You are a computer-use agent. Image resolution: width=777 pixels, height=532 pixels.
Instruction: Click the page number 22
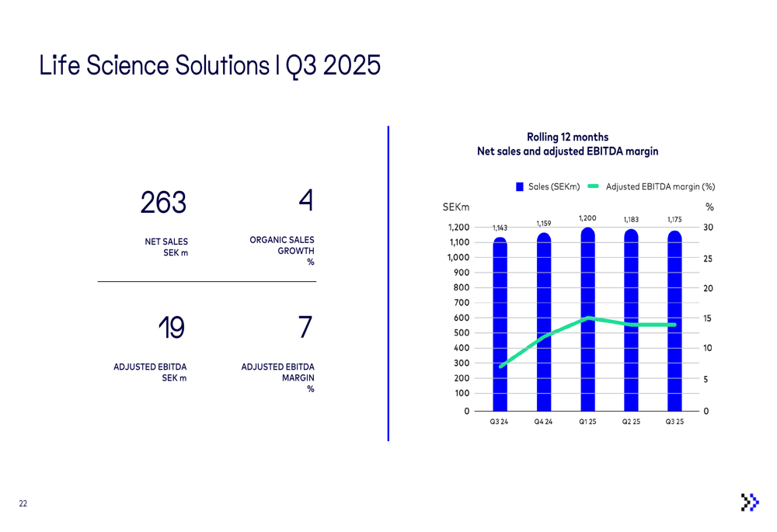pyautogui.click(x=23, y=504)
